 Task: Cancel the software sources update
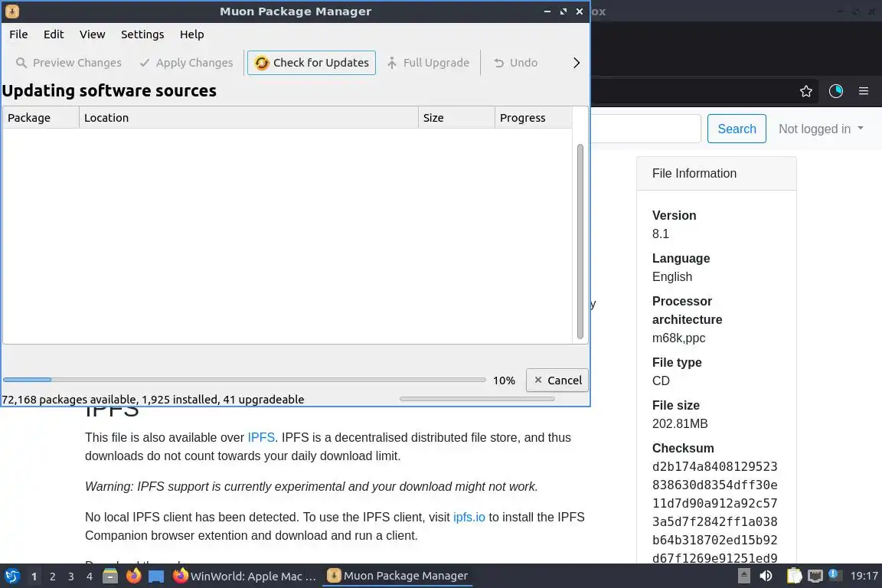(557, 381)
